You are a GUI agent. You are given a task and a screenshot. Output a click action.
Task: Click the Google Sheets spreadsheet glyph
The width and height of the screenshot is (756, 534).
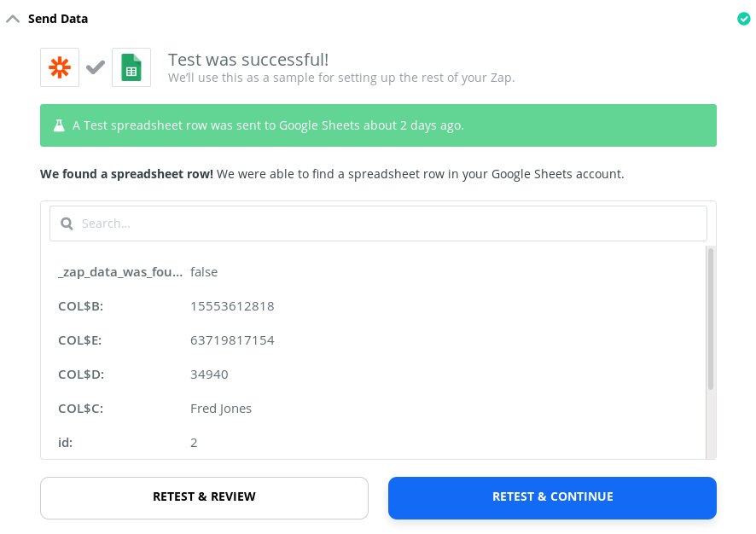[x=131, y=66]
